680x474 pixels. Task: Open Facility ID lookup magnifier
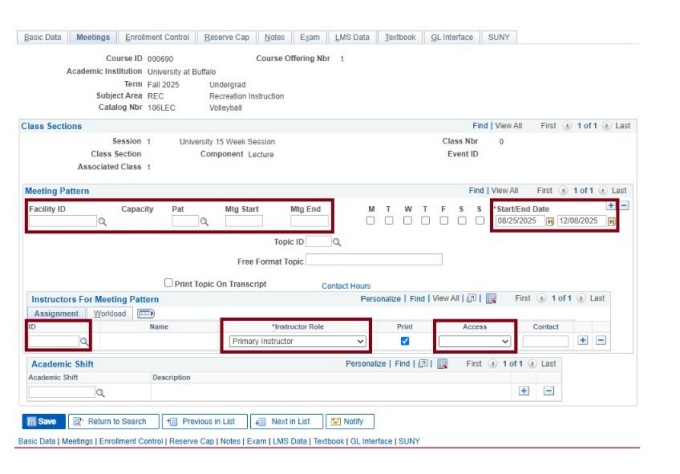[x=102, y=222]
